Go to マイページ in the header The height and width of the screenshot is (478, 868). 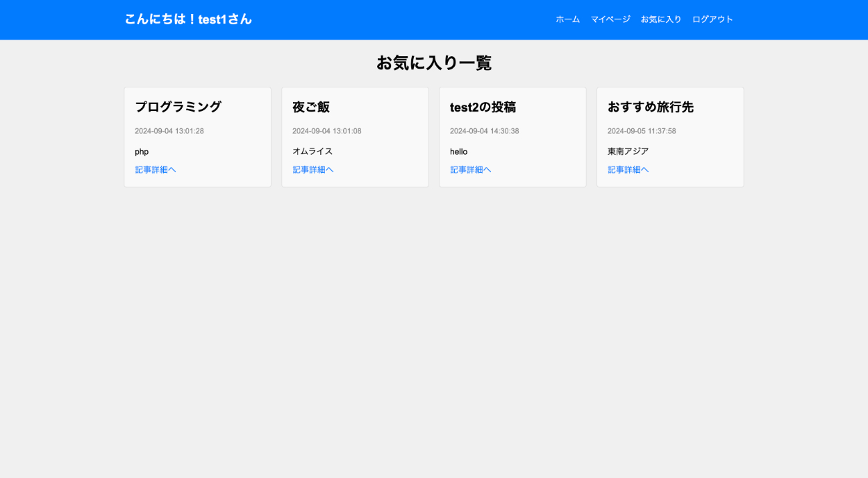tap(610, 19)
